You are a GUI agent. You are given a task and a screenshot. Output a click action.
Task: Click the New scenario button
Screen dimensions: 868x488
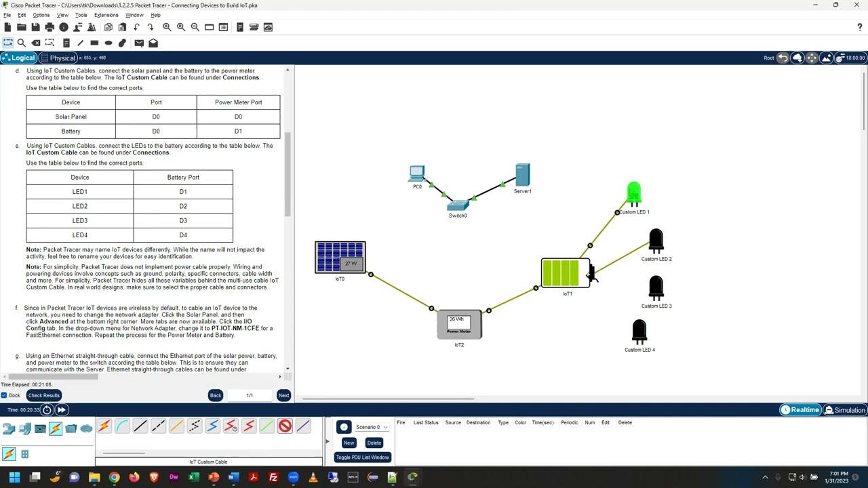tap(349, 443)
